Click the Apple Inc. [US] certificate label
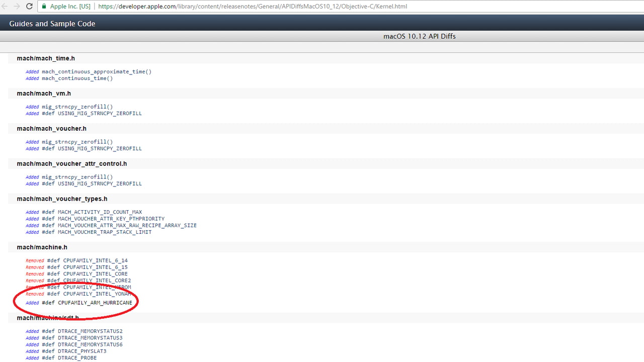The width and height of the screenshot is (644, 362). (x=70, y=7)
